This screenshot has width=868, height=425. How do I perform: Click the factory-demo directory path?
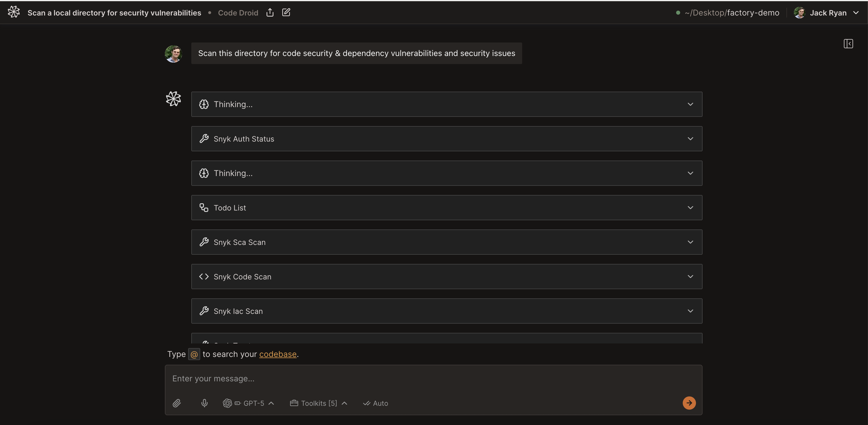tap(732, 13)
